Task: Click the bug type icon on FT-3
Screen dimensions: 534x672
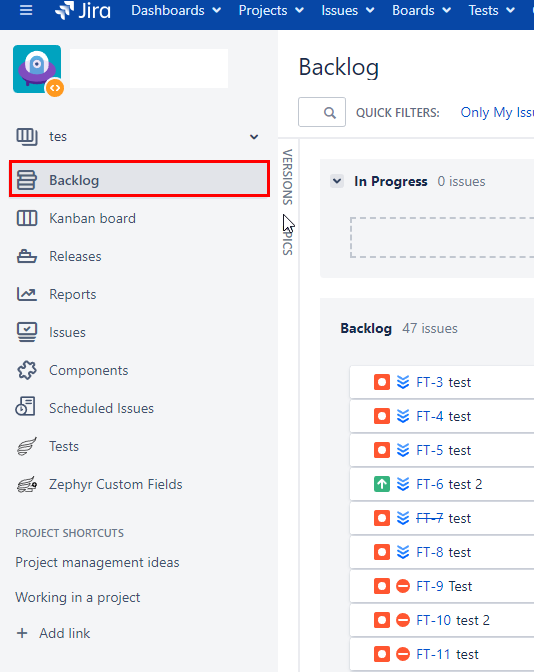Action: pos(382,382)
